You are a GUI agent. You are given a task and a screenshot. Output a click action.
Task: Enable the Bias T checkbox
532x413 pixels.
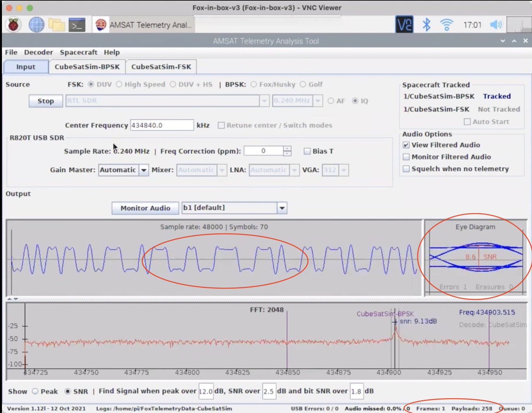coord(307,151)
